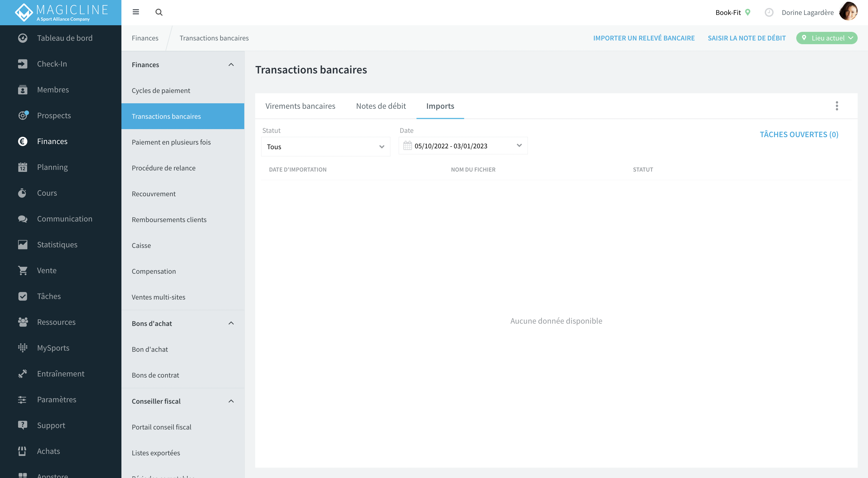
Task: Open the hamburger menu icon
Action: click(x=136, y=12)
